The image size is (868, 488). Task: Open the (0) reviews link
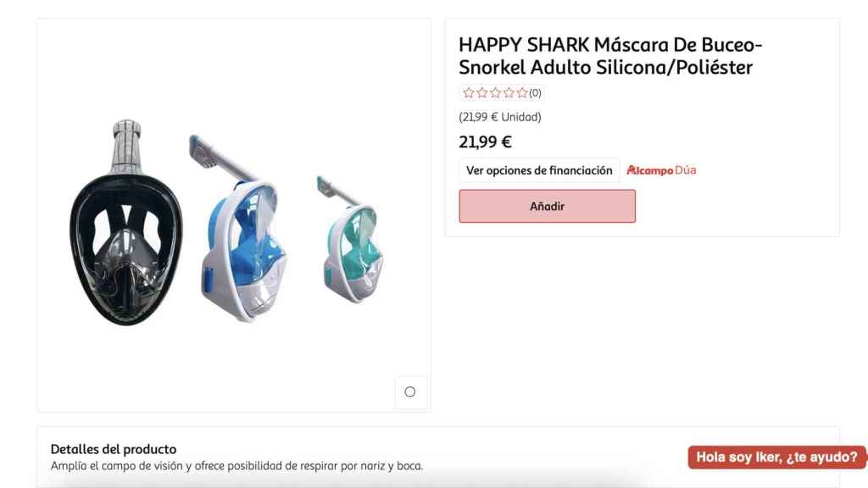coord(534,92)
